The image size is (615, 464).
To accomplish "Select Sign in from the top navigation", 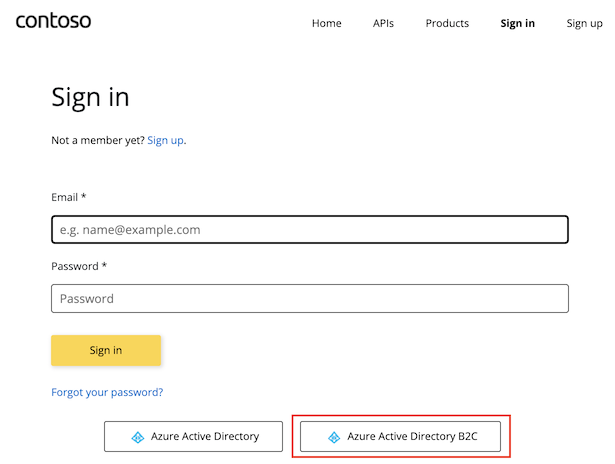I will (517, 23).
